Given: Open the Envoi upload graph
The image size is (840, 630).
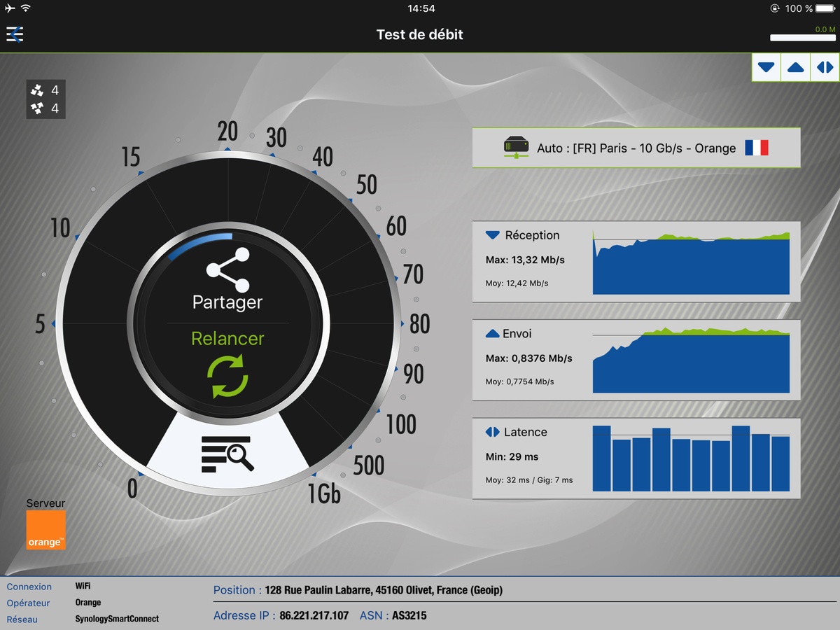Looking at the screenshot, I should point(691,360).
